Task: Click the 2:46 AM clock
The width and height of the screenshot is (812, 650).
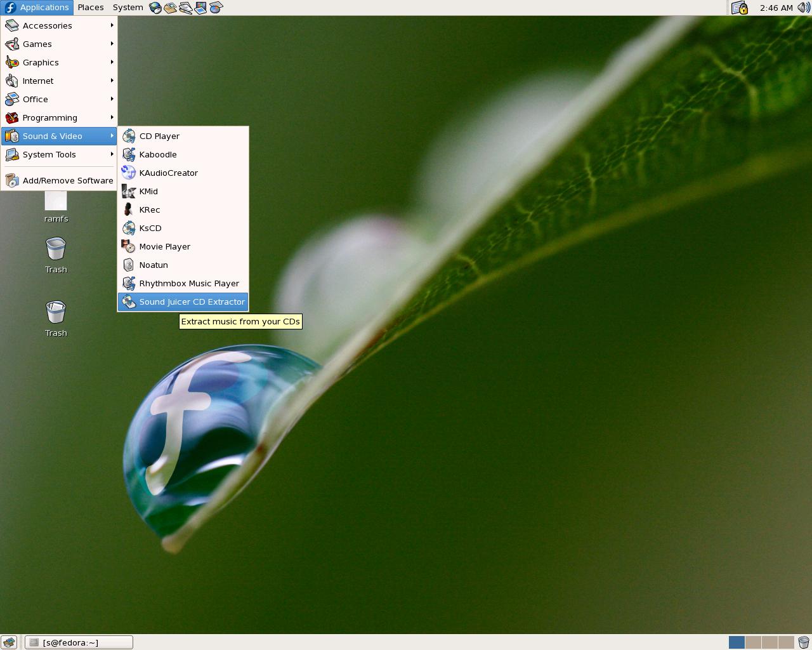Action: pyautogui.click(x=776, y=8)
